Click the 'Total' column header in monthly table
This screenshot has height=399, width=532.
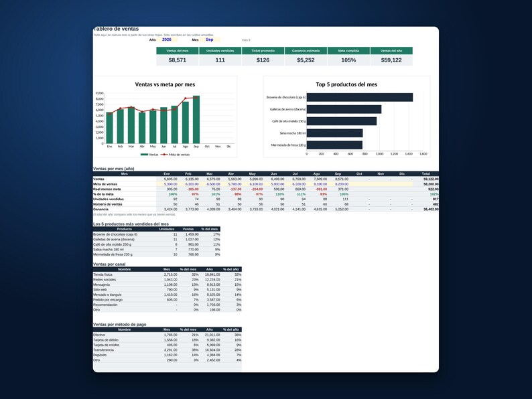tap(426, 173)
